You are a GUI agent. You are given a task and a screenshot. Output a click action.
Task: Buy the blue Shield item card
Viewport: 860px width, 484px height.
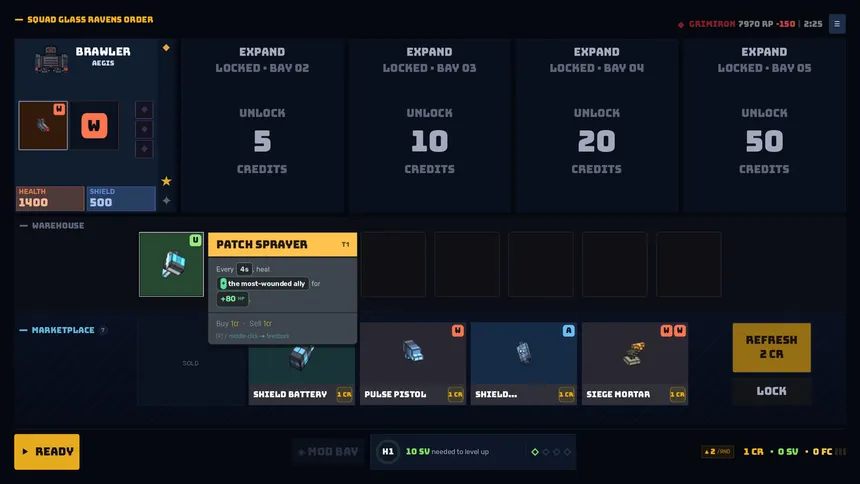pos(524,364)
